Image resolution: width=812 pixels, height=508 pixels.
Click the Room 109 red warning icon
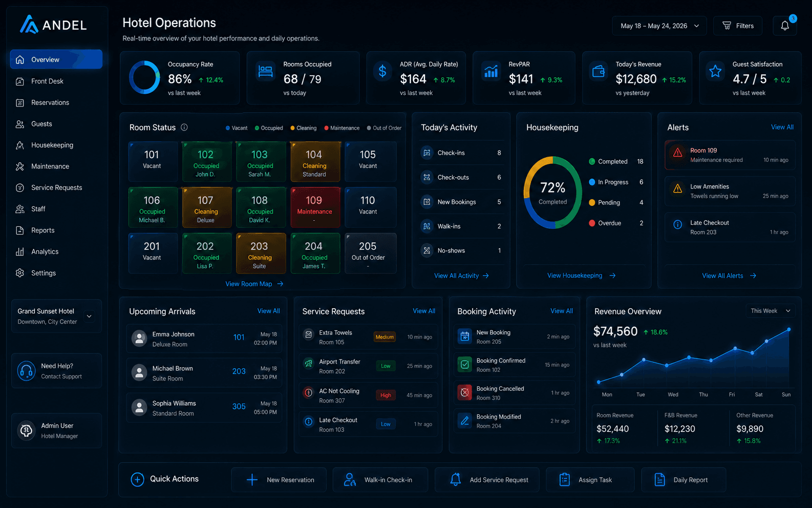pos(677,153)
